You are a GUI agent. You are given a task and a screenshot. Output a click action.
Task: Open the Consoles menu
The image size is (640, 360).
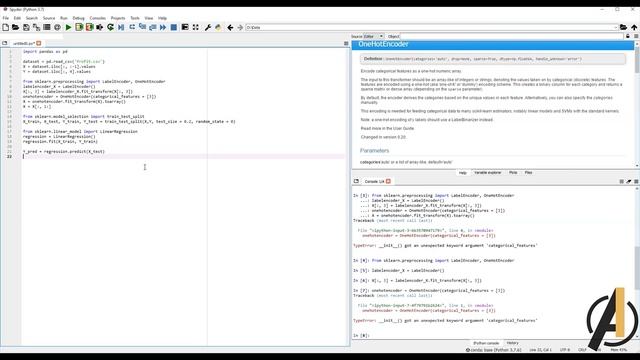[98, 18]
